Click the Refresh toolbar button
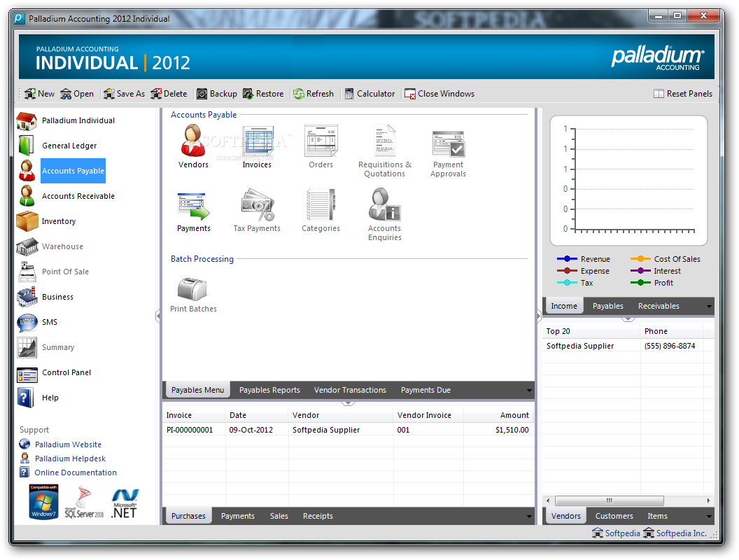Viewport: 739px width, 560px height. pos(314,94)
